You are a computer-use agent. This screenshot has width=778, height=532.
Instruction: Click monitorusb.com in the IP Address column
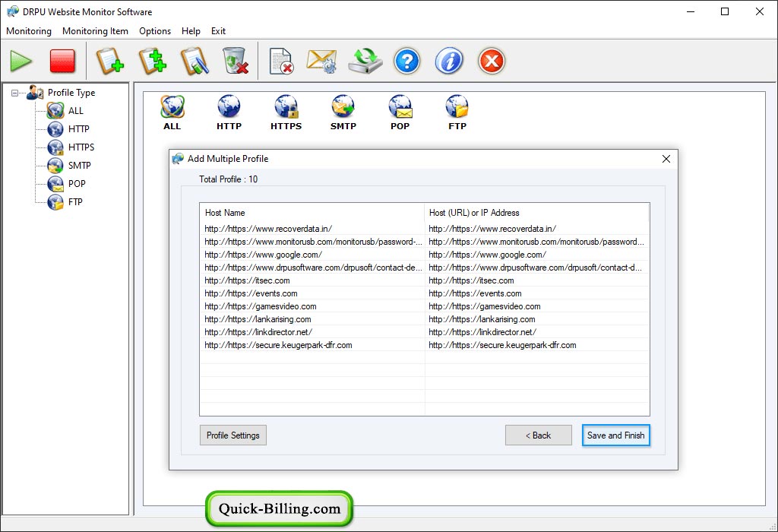point(536,242)
